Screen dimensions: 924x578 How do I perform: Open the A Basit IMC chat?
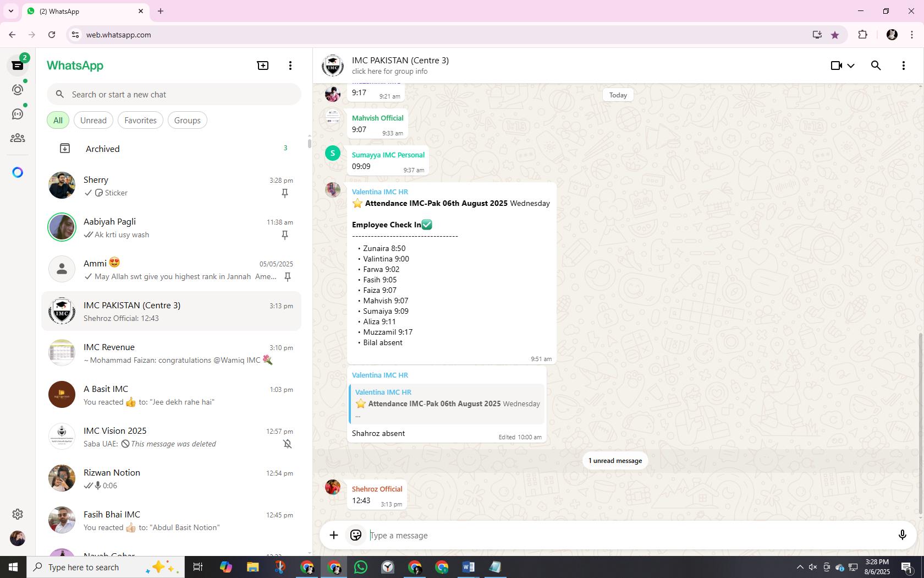click(x=172, y=395)
